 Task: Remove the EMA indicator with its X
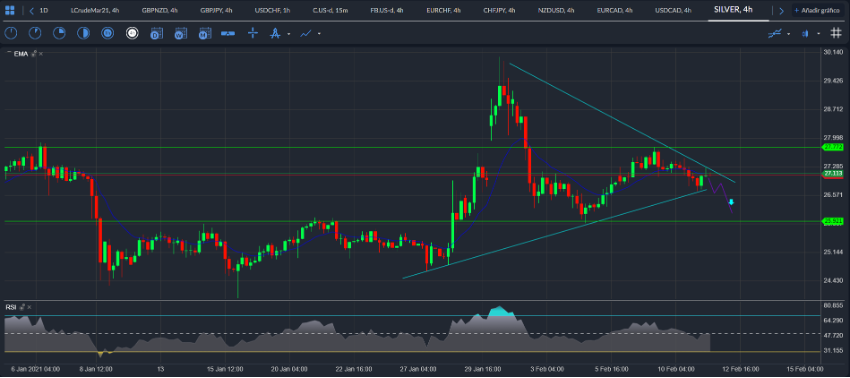(x=41, y=53)
